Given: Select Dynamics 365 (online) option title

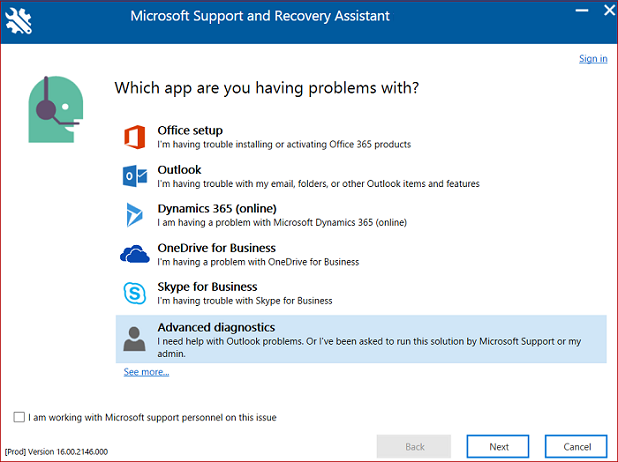Looking at the screenshot, I should click(x=217, y=208).
